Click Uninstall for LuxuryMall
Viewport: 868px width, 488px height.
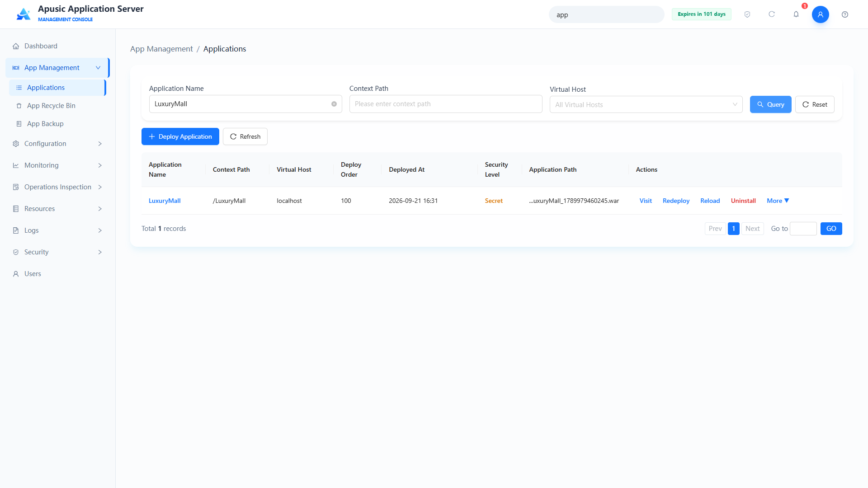pos(743,201)
